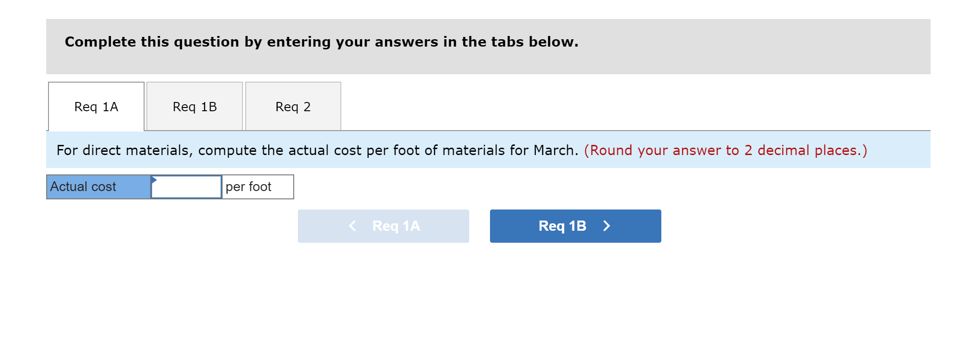Switch to the Req 1B tab
The height and width of the screenshot is (347, 980).
pos(195,106)
